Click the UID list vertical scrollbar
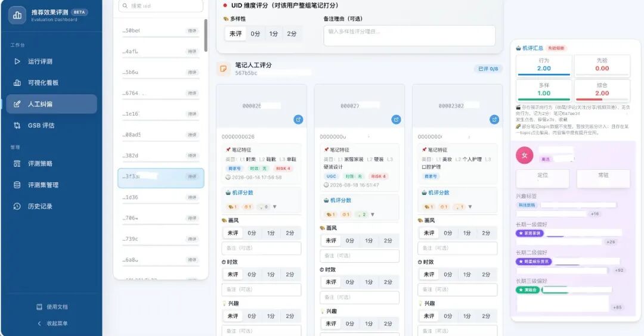This screenshot has width=644, height=336. (206, 36)
